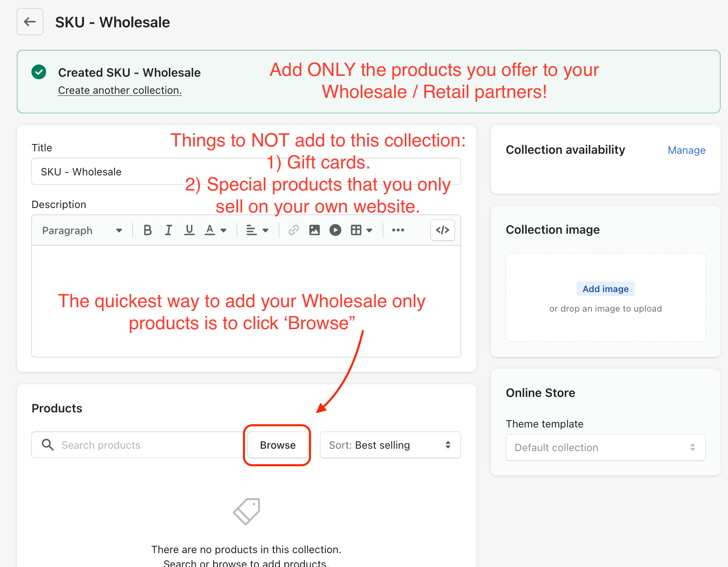The image size is (728, 567).
Task: Open the more options ellipsis menu
Action: (398, 230)
